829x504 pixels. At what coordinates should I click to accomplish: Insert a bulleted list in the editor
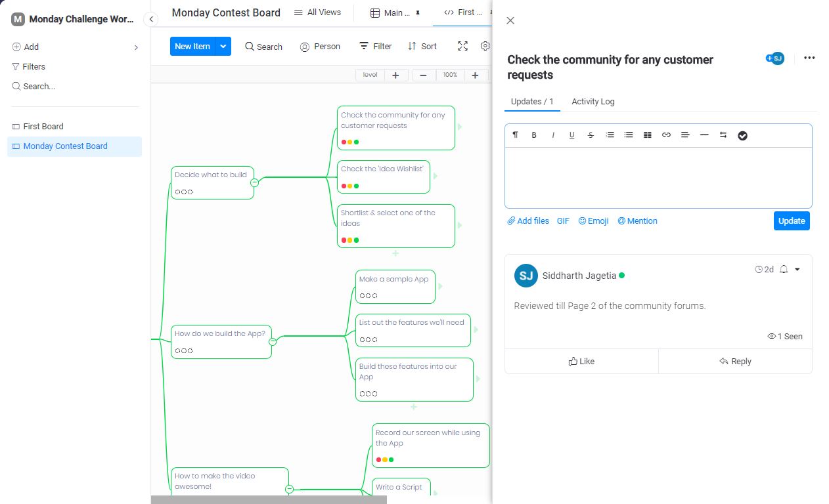[629, 135]
